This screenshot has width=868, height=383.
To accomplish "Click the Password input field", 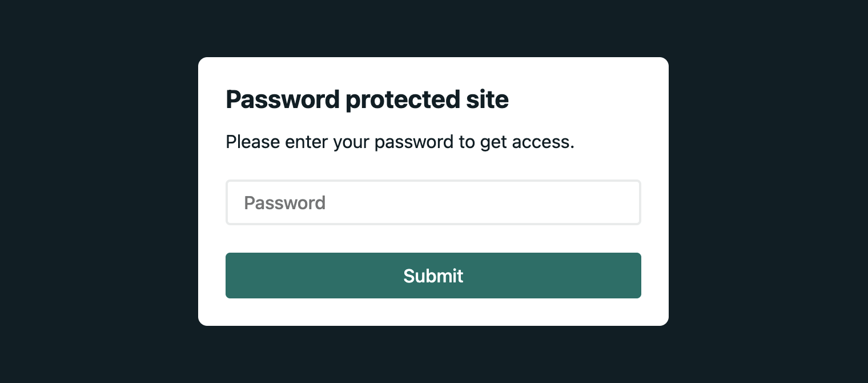I will pyautogui.click(x=433, y=203).
